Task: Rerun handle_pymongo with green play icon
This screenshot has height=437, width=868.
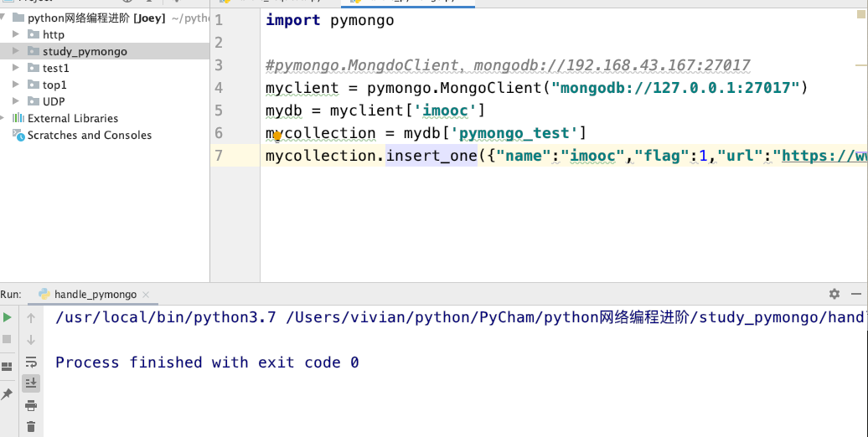Action: [x=8, y=317]
